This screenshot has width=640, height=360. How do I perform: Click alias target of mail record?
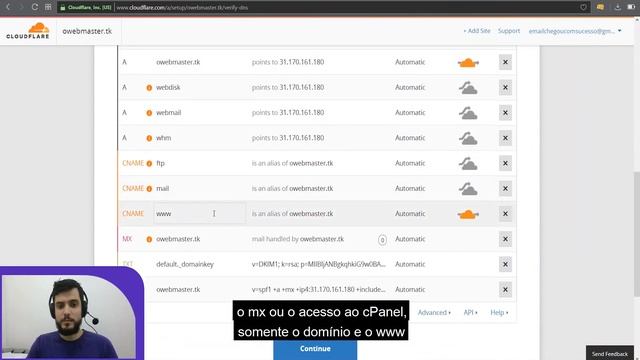(311, 189)
